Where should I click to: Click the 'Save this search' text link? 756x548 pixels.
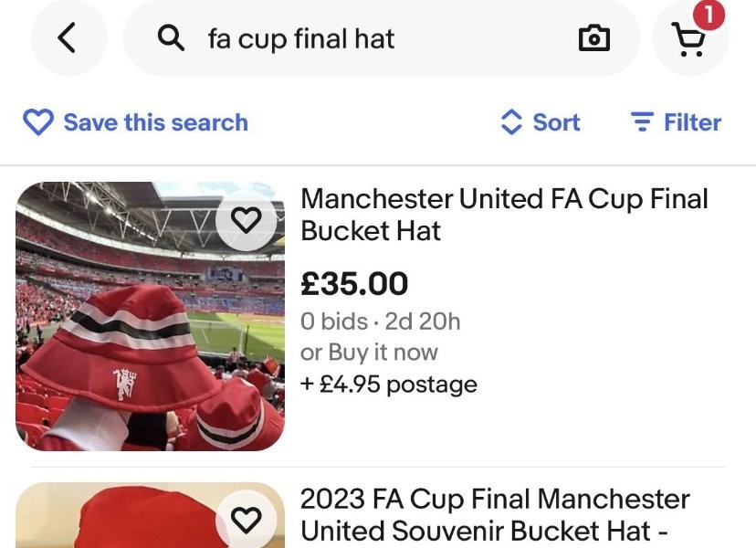(x=155, y=122)
